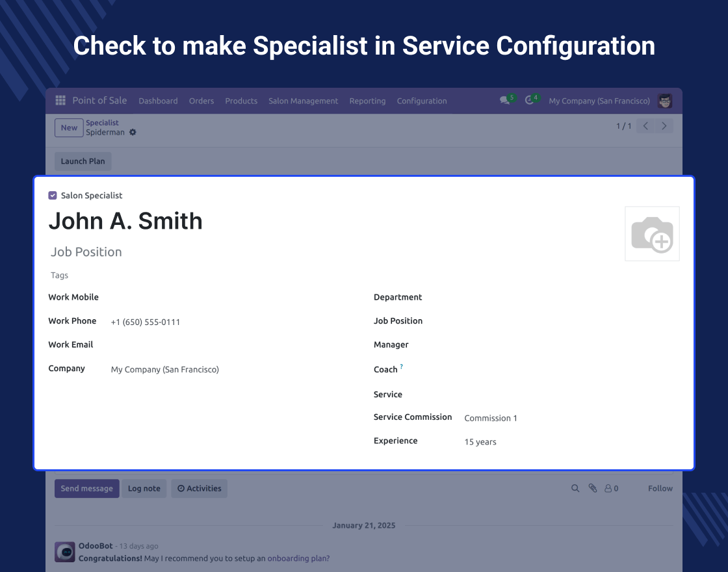
Task: Open the Dashboard menu
Action: coord(158,101)
